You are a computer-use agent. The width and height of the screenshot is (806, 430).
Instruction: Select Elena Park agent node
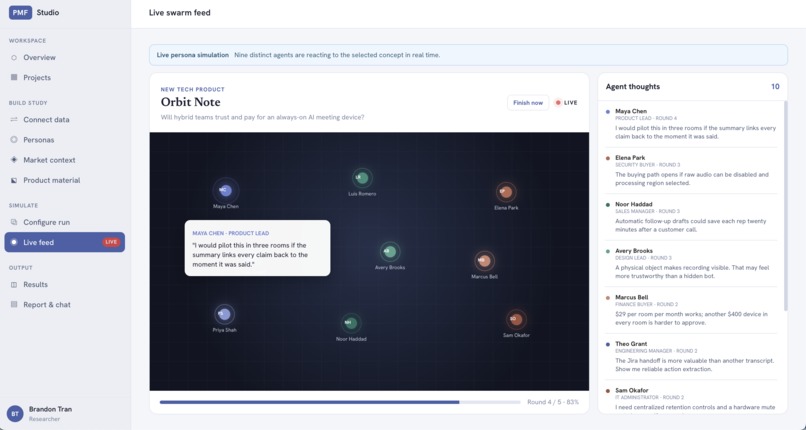coord(506,192)
